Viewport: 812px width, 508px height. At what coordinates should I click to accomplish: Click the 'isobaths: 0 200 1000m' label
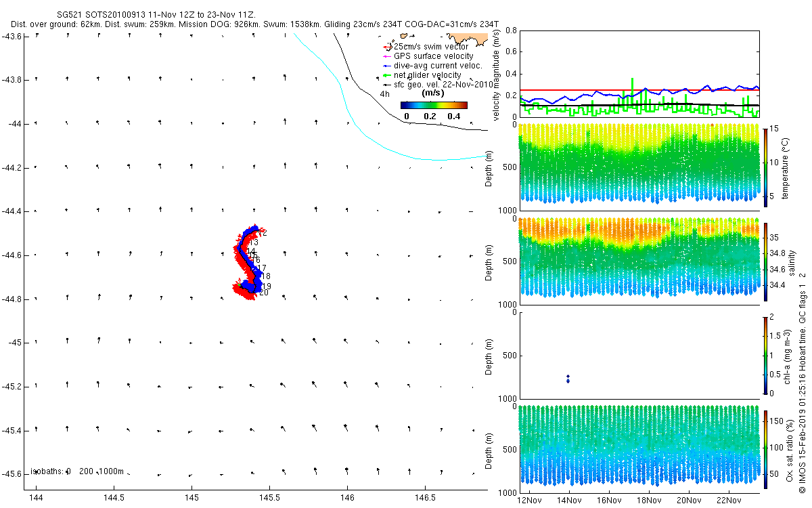pos(76,471)
